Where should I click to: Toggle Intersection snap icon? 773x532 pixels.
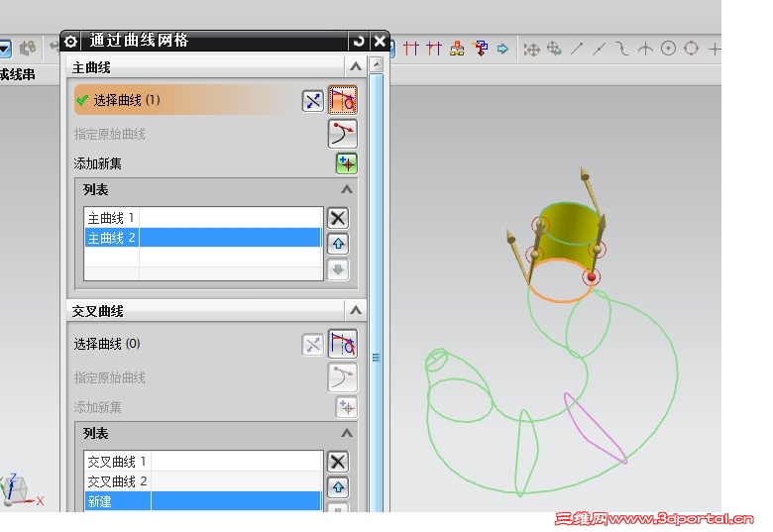[645, 49]
